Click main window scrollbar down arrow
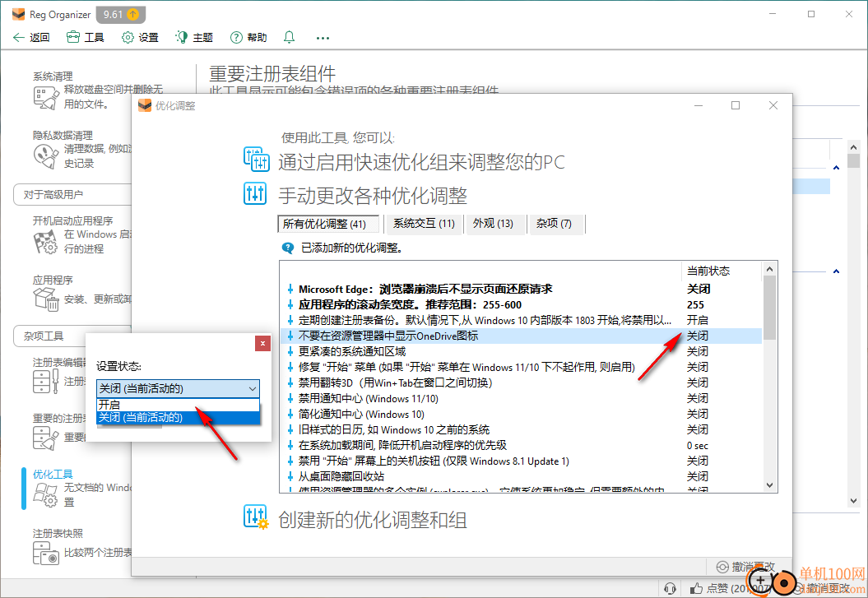 coord(853,501)
